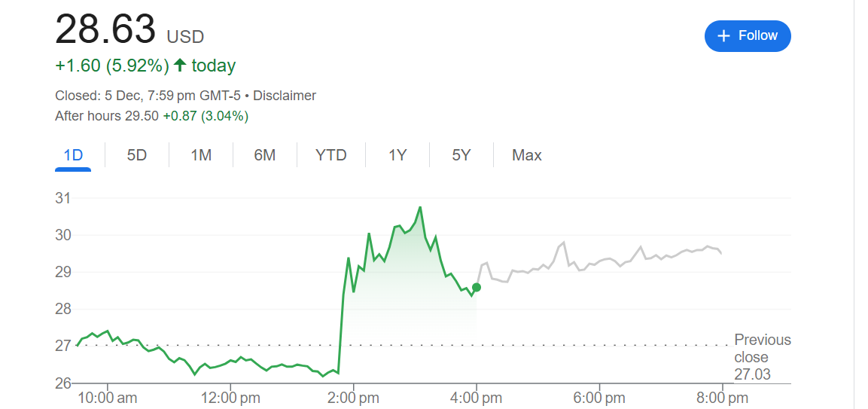Follow this stock

coord(747,36)
